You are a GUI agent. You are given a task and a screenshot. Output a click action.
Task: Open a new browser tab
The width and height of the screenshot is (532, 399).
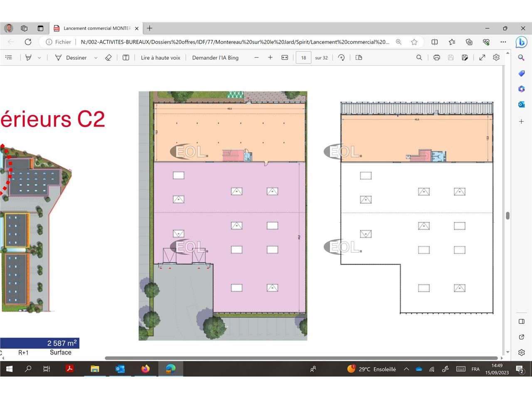(x=150, y=28)
